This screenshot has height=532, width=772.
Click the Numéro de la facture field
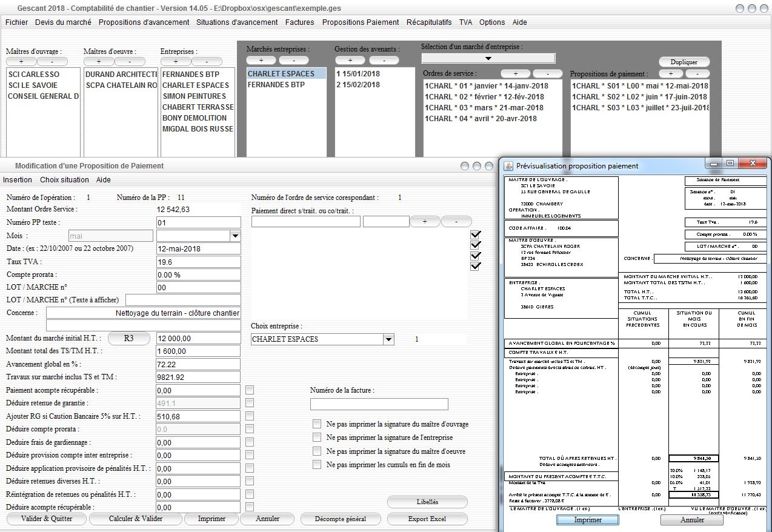pos(379,404)
